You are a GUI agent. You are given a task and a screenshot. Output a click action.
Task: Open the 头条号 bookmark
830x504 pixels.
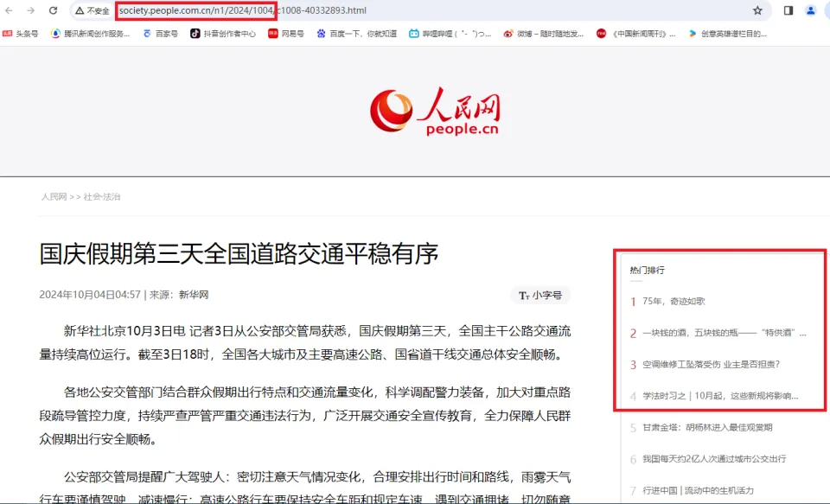tap(21, 34)
